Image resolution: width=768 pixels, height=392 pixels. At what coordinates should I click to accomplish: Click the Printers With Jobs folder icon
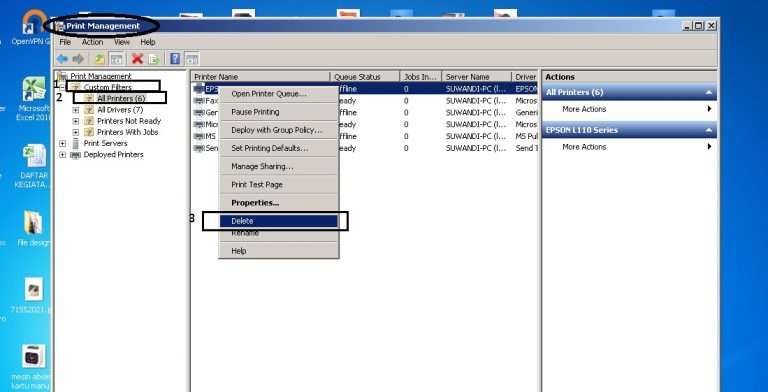(x=89, y=132)
